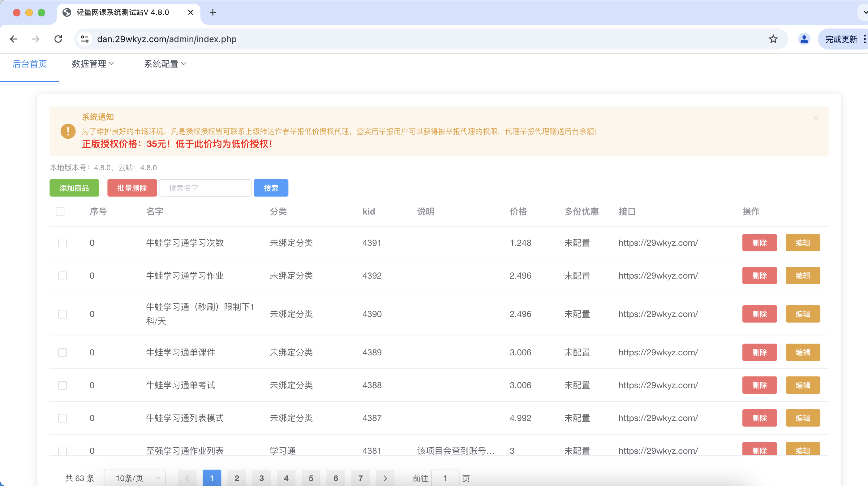Go to the next pagination page arrow

pos(385,478)
